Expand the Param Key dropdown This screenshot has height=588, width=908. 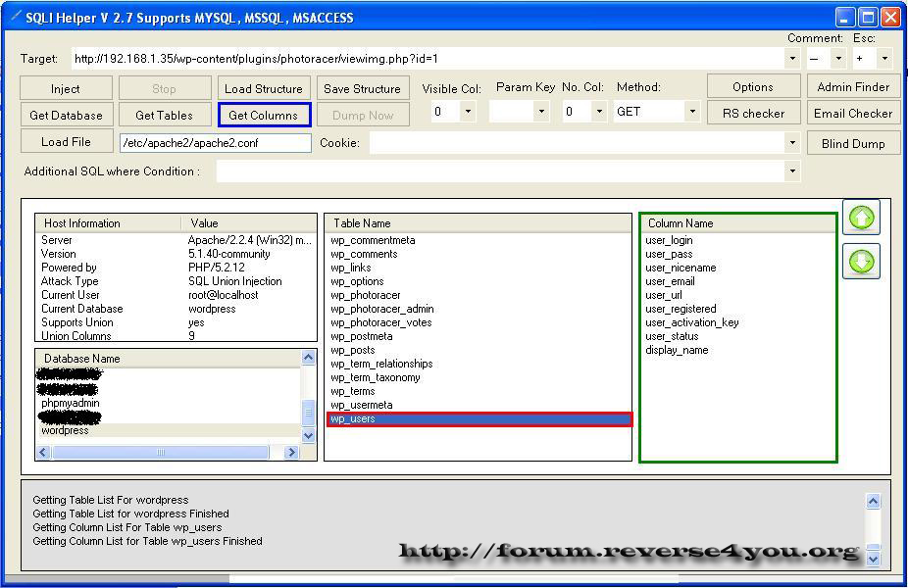pos(541,111)
